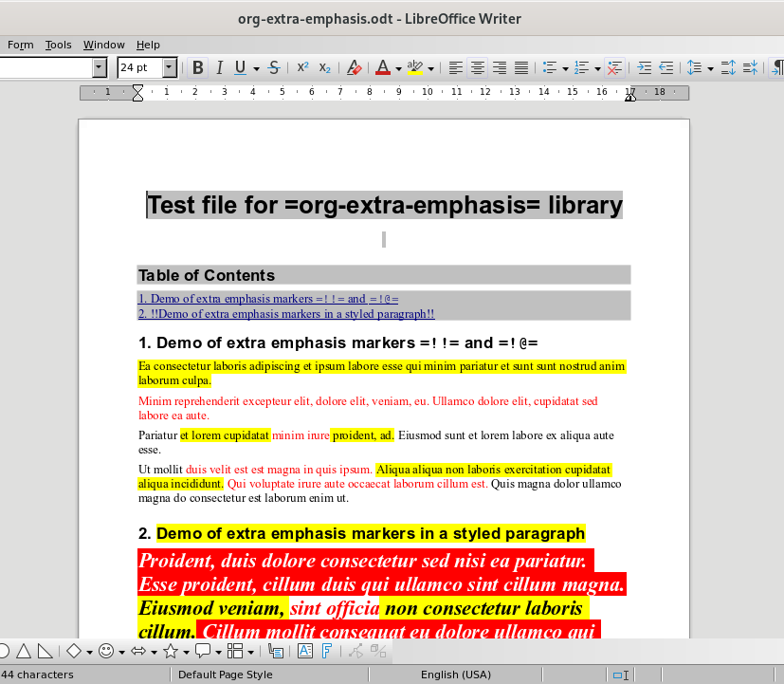Click the 44 characters count

click(x=38, y=675)
